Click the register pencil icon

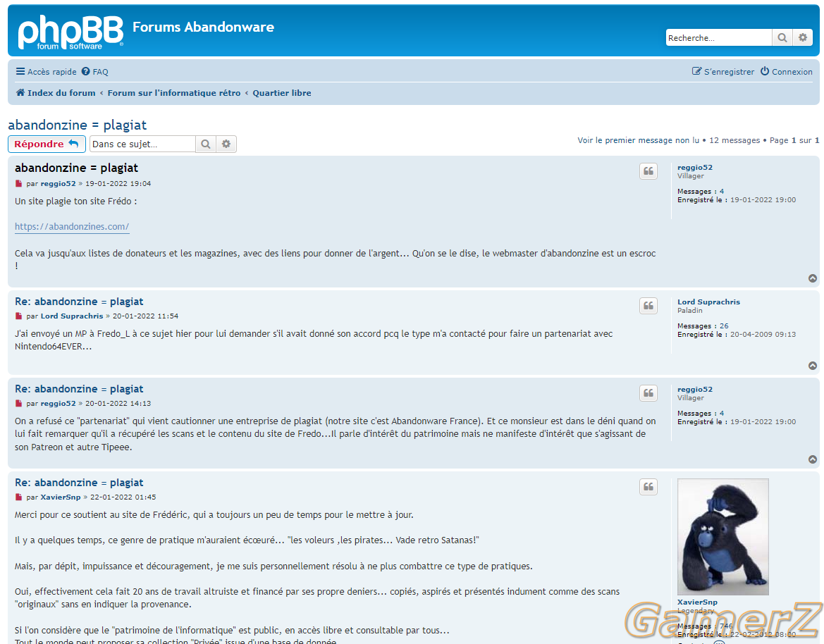coord(696,71)
